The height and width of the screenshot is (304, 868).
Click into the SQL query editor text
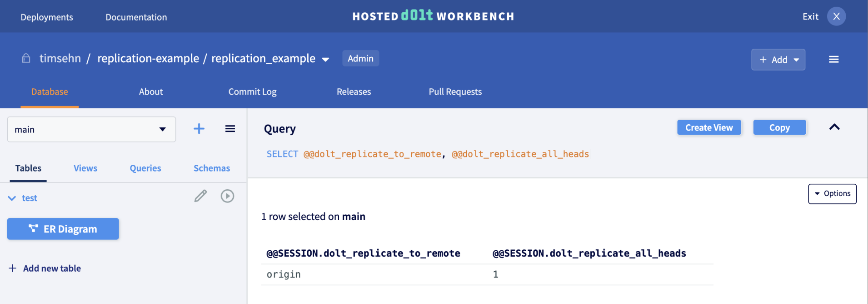pyautogui.click(x=428, y=154)
